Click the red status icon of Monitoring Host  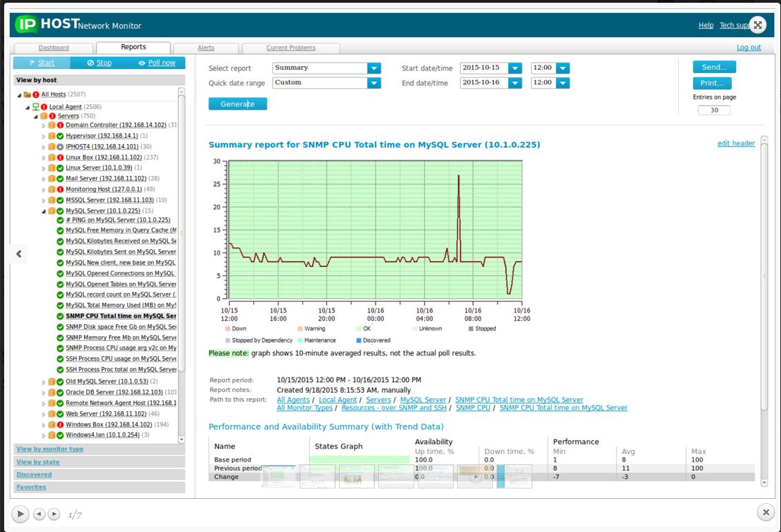click(x=60, y=190)
